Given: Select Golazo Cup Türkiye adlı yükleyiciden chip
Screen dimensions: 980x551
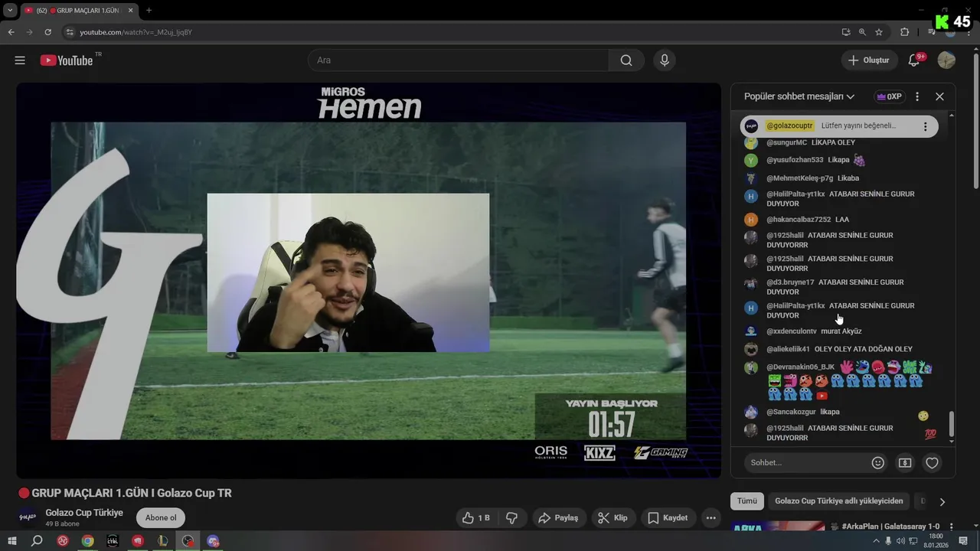Looking at the screenshot, I should [x=839, y=501].
